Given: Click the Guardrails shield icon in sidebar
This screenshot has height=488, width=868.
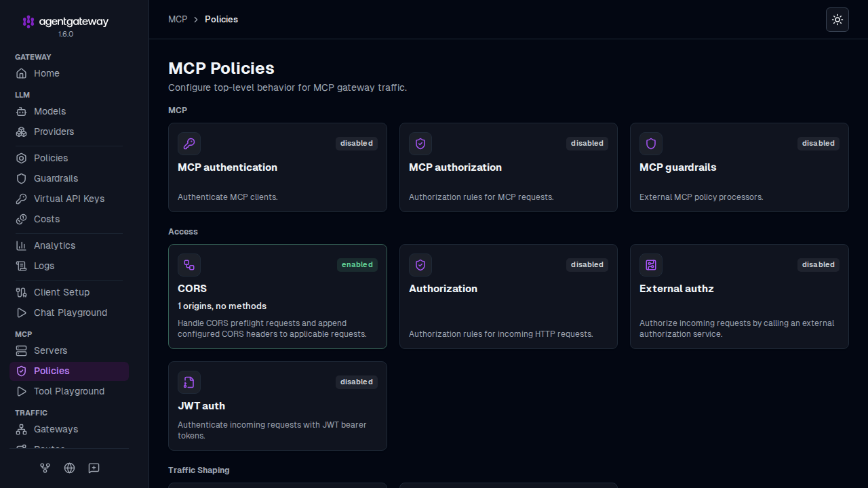Looking at the screenshot, I should 22,178.
